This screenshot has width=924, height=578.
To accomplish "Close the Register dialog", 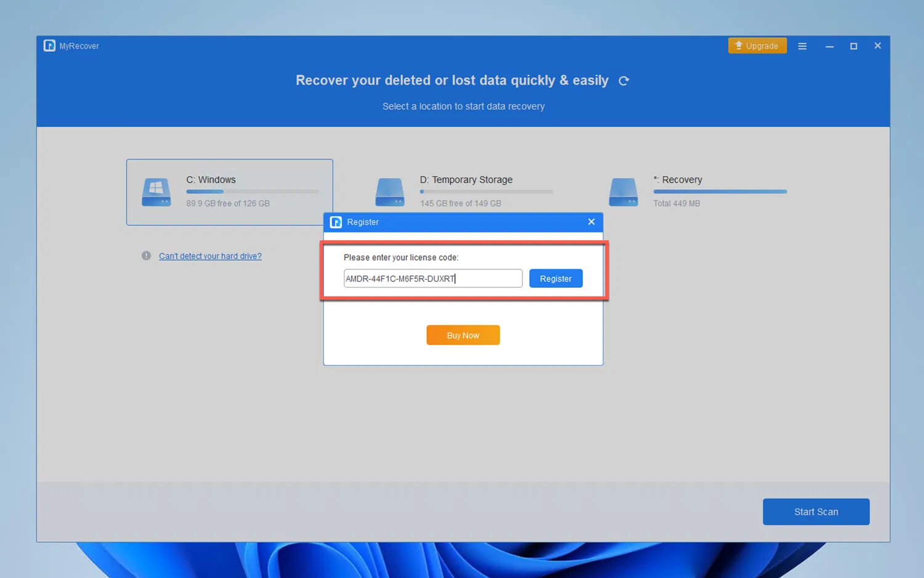I will (591, 222).
